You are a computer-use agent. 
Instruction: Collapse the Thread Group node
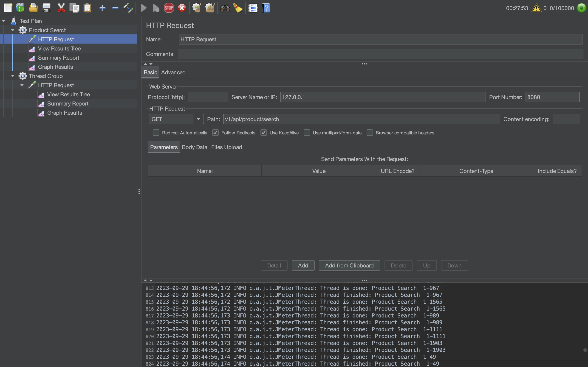pyautogui.click(x=13, y=76)
